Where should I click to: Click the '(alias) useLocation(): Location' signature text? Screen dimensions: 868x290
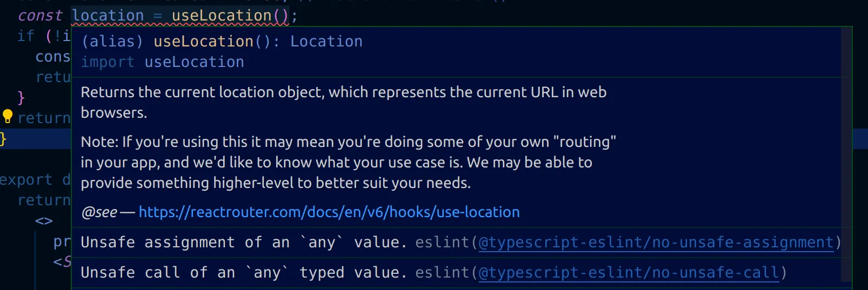222,42
